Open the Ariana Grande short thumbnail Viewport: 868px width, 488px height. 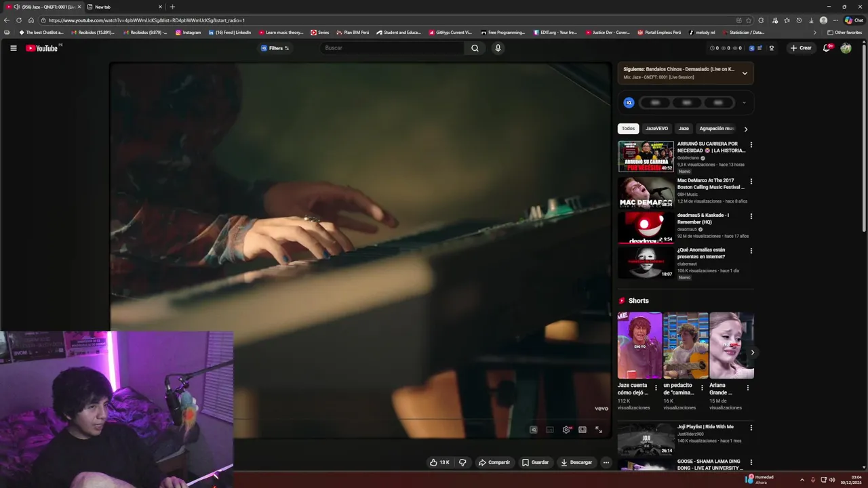click(732, 345)
